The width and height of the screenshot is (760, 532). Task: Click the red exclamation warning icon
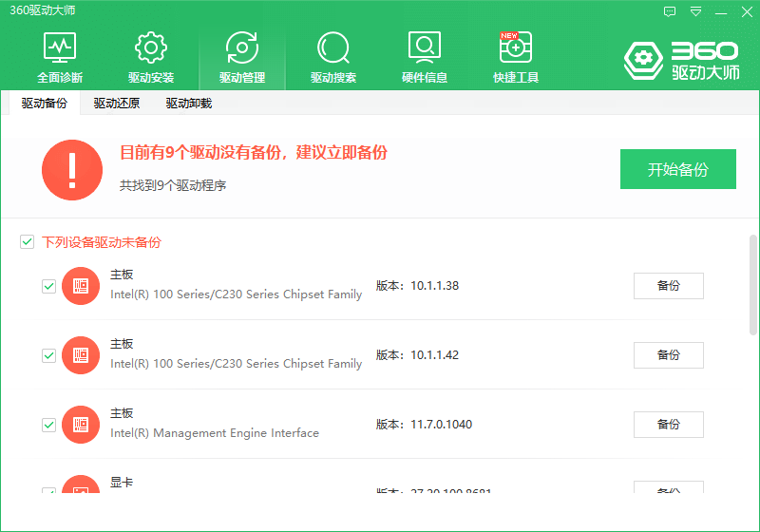(x=72, y=170)
